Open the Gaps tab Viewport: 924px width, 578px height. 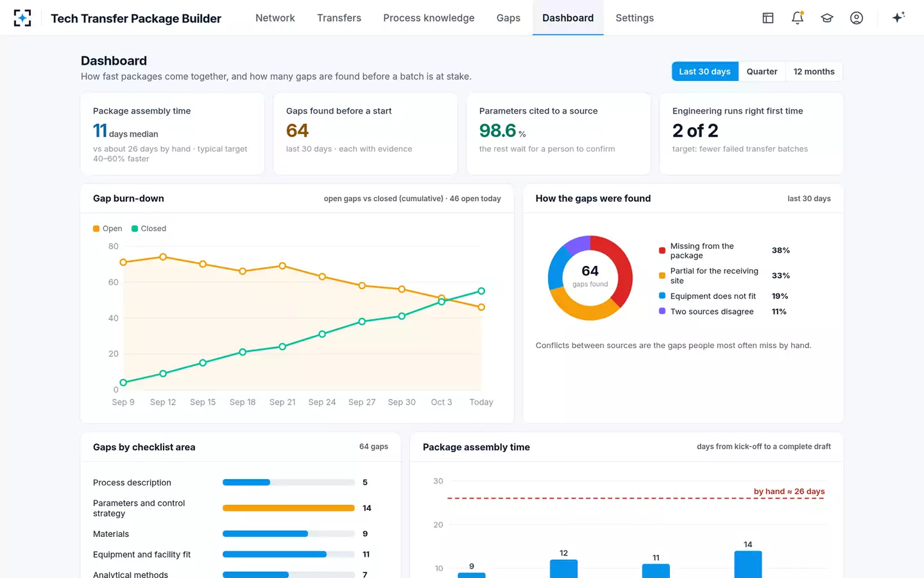(x=508, y=18)
